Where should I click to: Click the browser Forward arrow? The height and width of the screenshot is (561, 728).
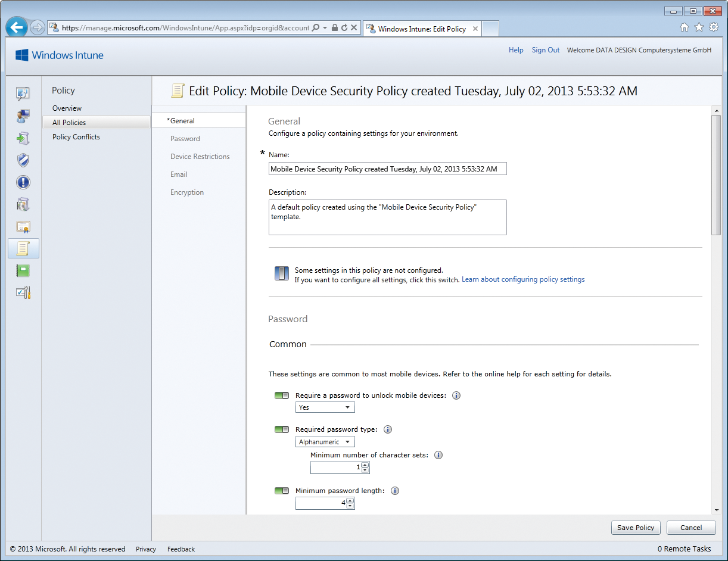click(37, 27)
